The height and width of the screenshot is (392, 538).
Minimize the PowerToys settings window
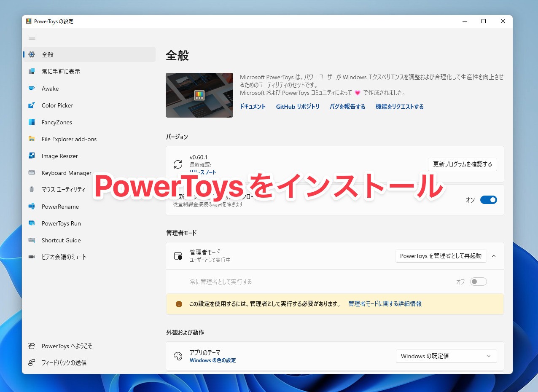pos(464,21)
